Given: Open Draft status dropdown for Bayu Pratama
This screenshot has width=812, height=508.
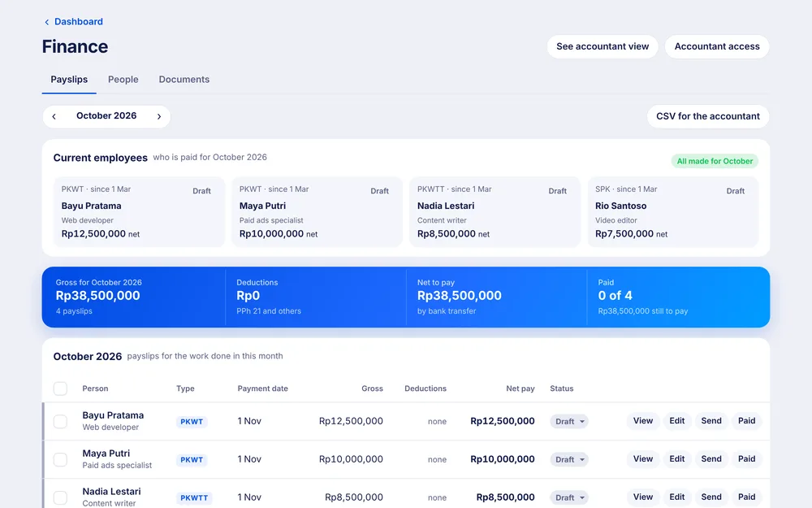Looking at the screenshot, I should (569, 421).
